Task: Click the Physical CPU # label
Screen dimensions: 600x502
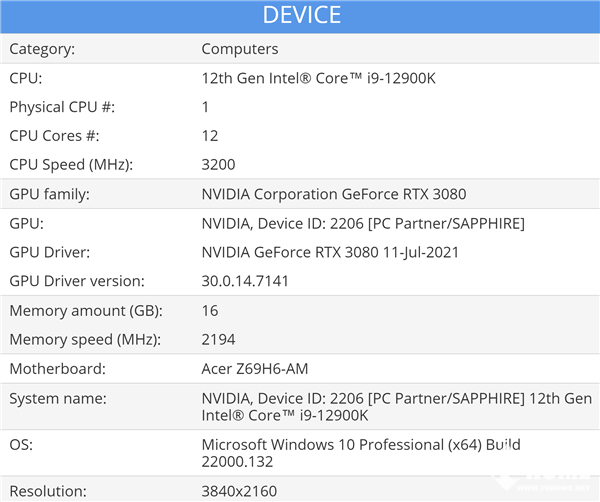Action: pyautogui.click(x=60, y=106)
